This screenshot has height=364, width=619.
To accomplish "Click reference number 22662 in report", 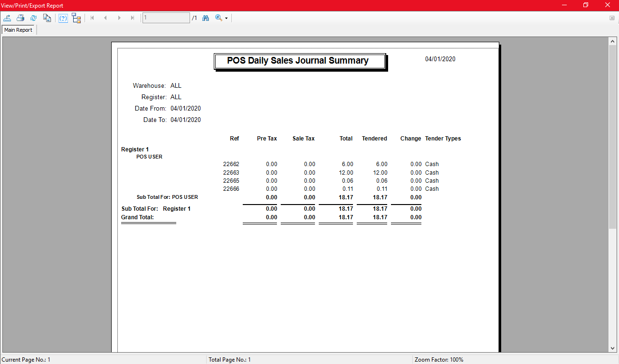I will (231, 165).
